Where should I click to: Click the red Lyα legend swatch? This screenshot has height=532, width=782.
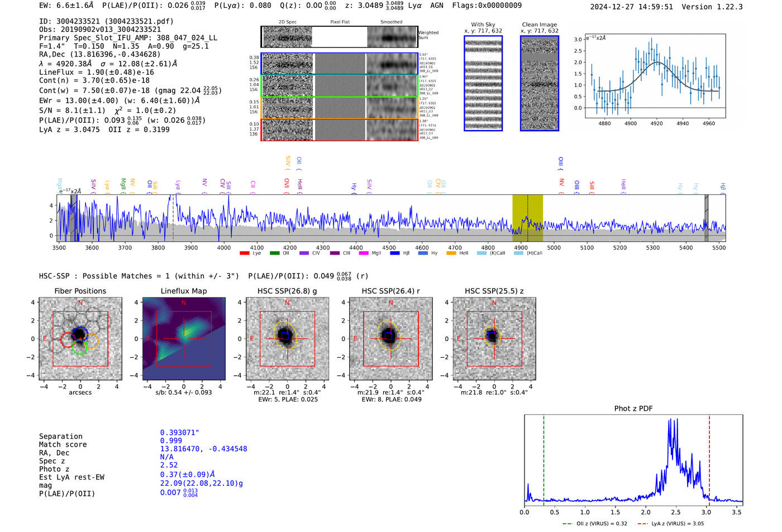point(244,253)
